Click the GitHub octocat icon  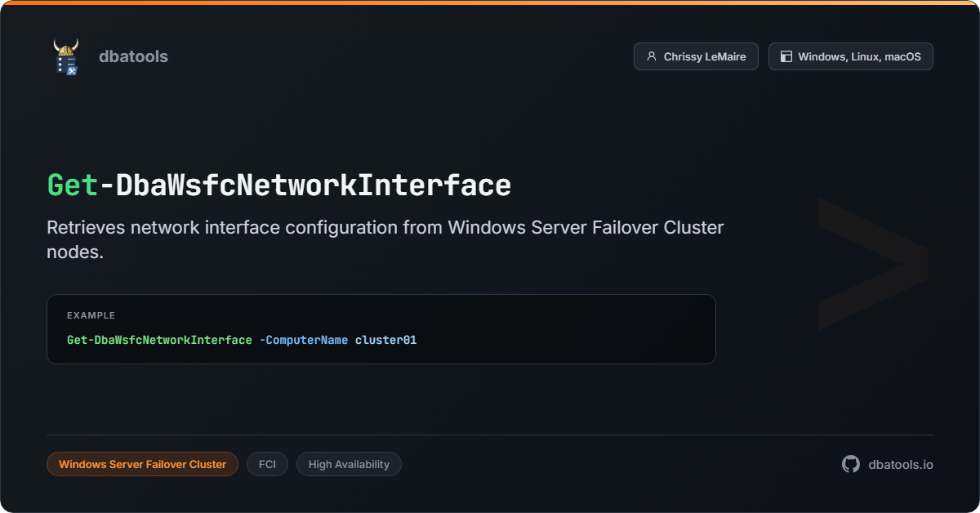coord(851,464)
